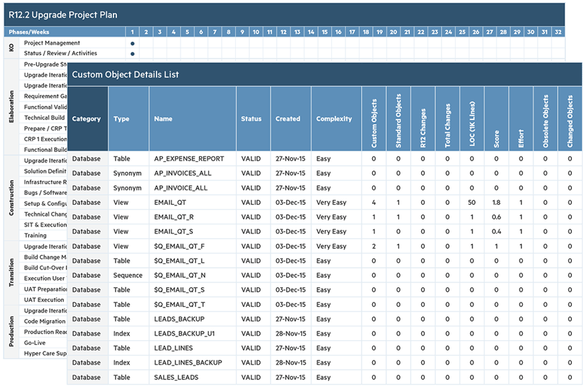Click the Status / Review / Activities milestone dot
The image size is (588, 390).
(132, 54)
